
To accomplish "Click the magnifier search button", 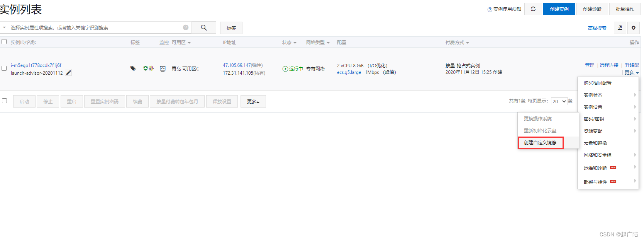I will point(204,27).
